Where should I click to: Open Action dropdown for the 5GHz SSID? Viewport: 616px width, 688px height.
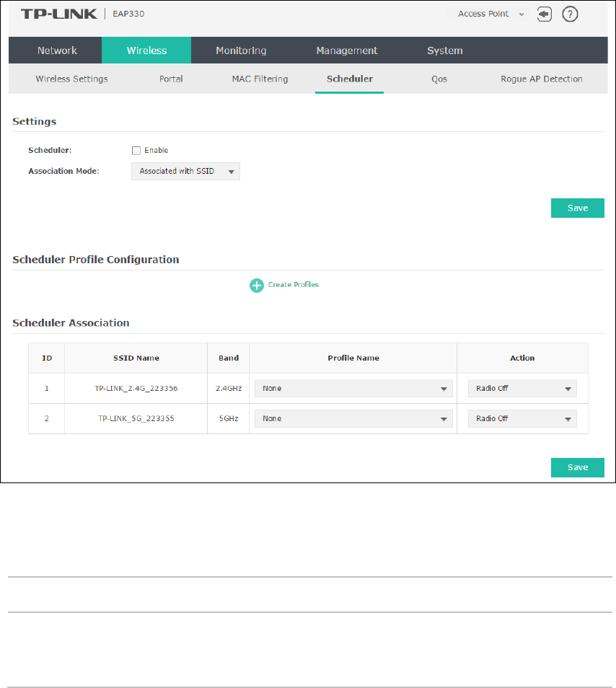click(x=522, y=418)
